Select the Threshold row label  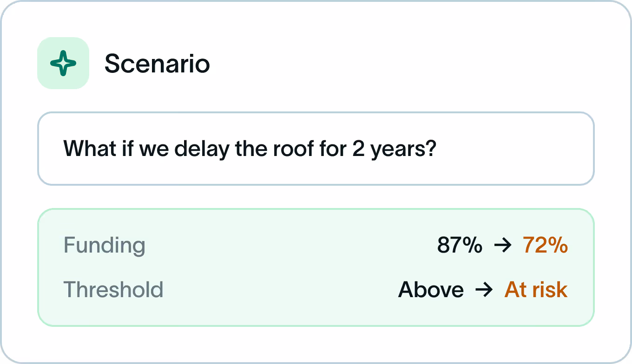113,290
